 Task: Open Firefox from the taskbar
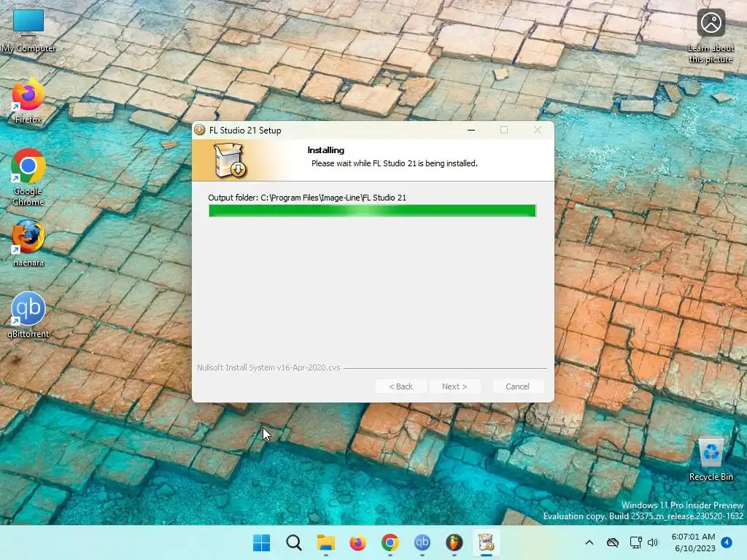pyautogui.click(x=357, y=542)
